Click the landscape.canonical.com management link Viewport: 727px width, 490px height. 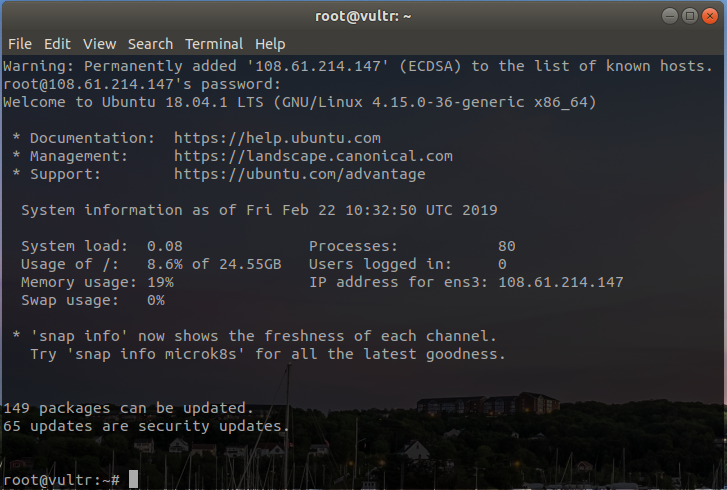[x=313, y=156]
